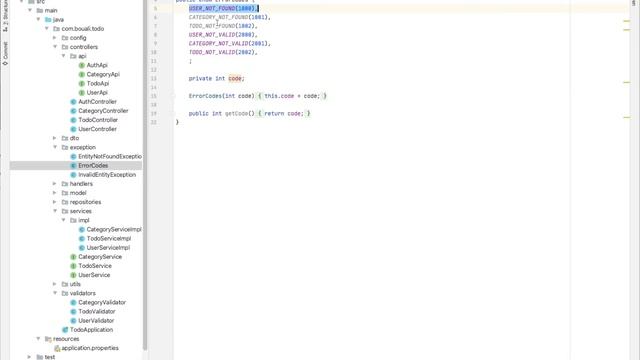Open UserValidator class

coord(96,321)
